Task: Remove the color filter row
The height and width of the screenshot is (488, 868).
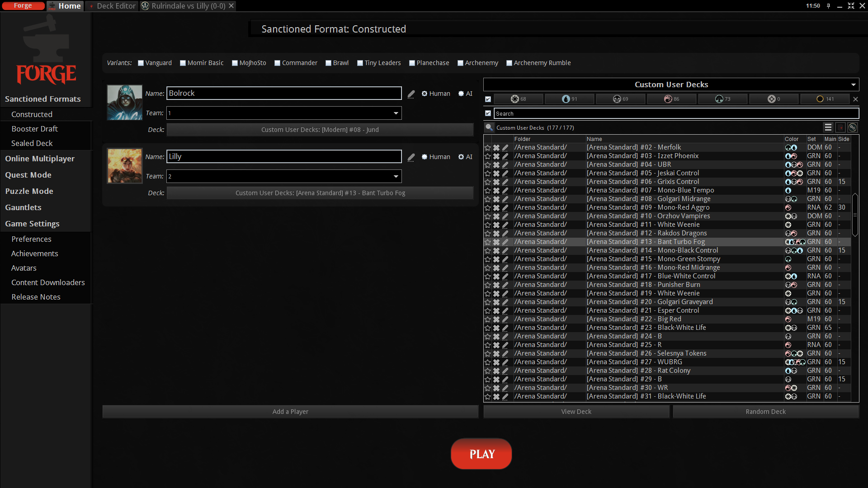Action: pos(855,99)
